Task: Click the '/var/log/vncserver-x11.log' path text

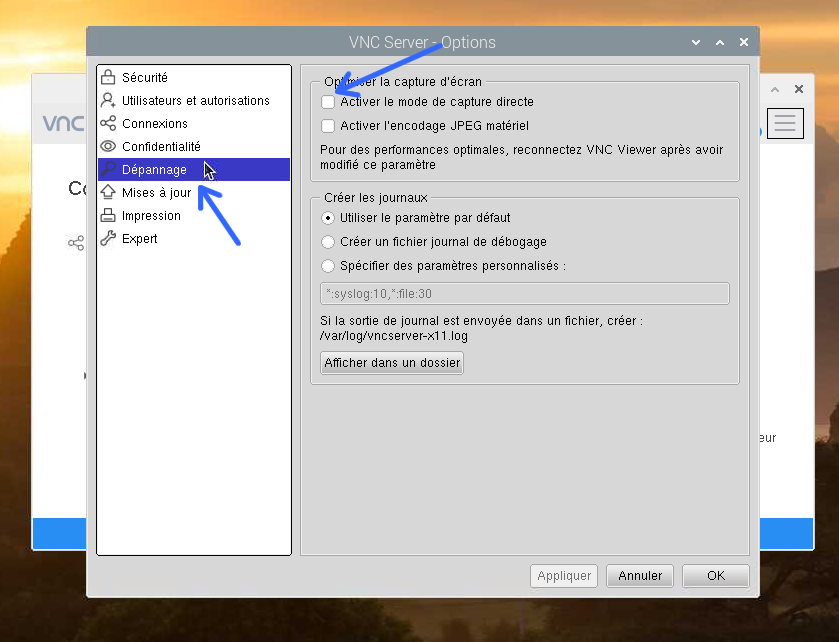Action: (394, 336)
